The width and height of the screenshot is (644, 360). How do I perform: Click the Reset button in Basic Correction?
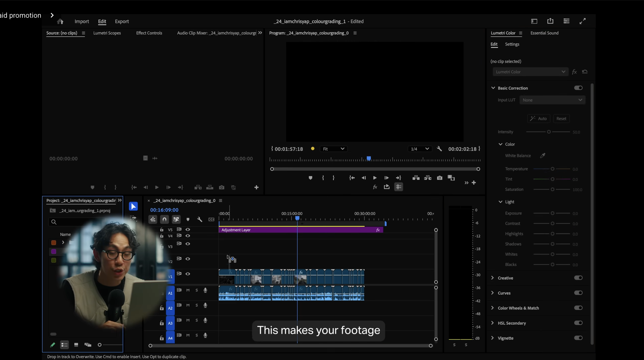pos(561,118)
